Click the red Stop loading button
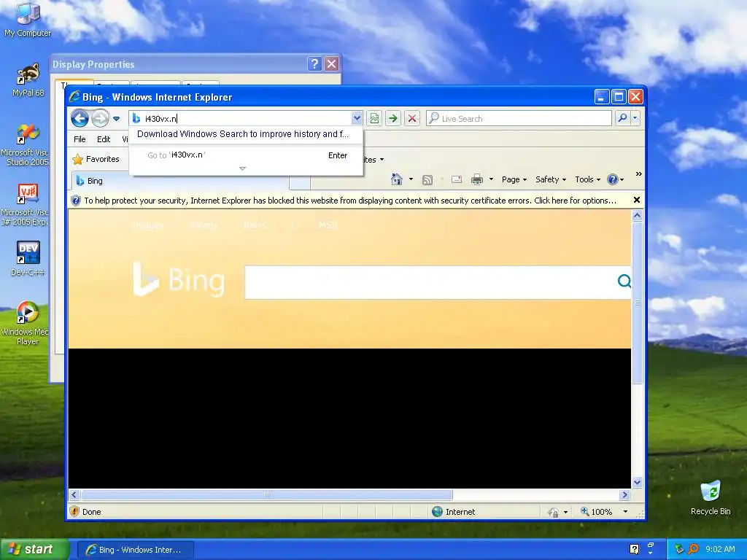Screen dimensions: 747x560 tap(412, 118)
